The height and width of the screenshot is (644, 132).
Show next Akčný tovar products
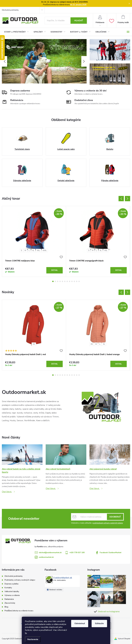click(x=128, y=198)
